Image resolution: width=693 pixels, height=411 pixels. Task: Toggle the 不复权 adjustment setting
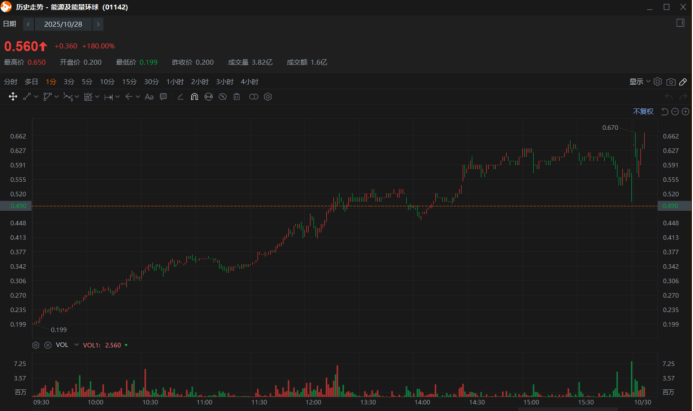[x=642, y=111]
